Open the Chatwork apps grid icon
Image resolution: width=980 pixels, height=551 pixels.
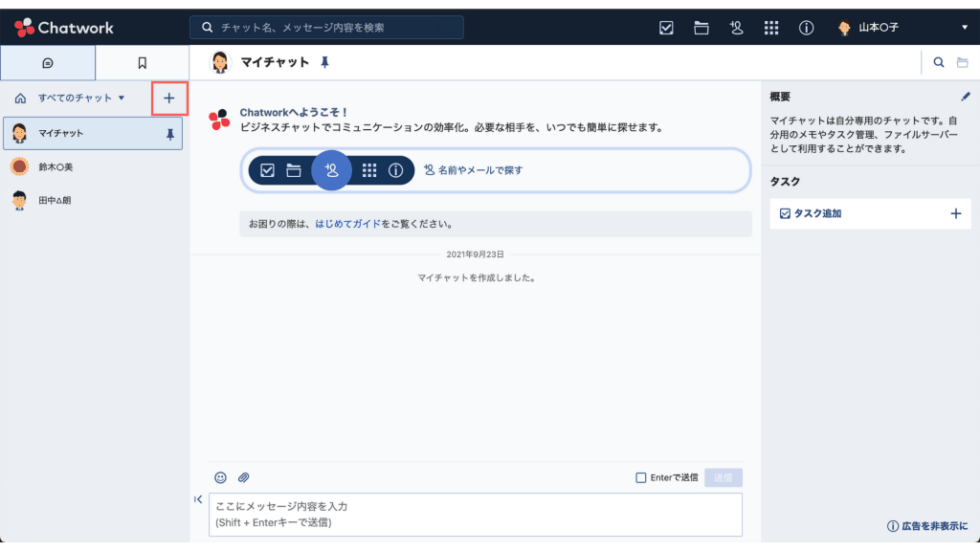771,28
